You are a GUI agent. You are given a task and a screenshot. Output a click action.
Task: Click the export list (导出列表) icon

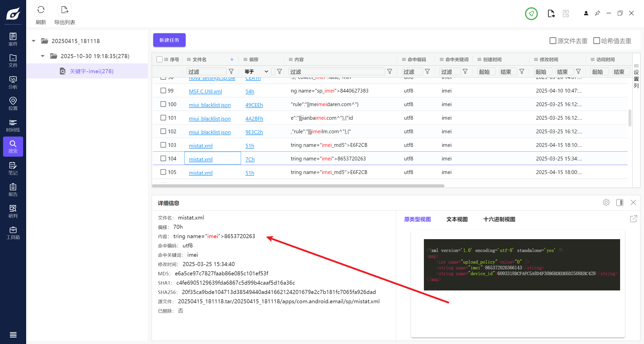(65, 10)
